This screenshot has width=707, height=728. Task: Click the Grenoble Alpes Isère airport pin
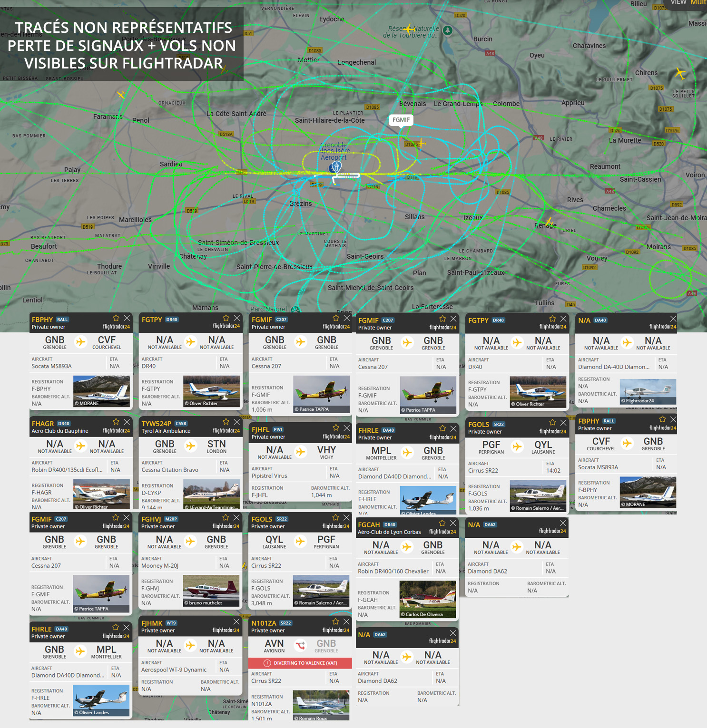point(336,166)
